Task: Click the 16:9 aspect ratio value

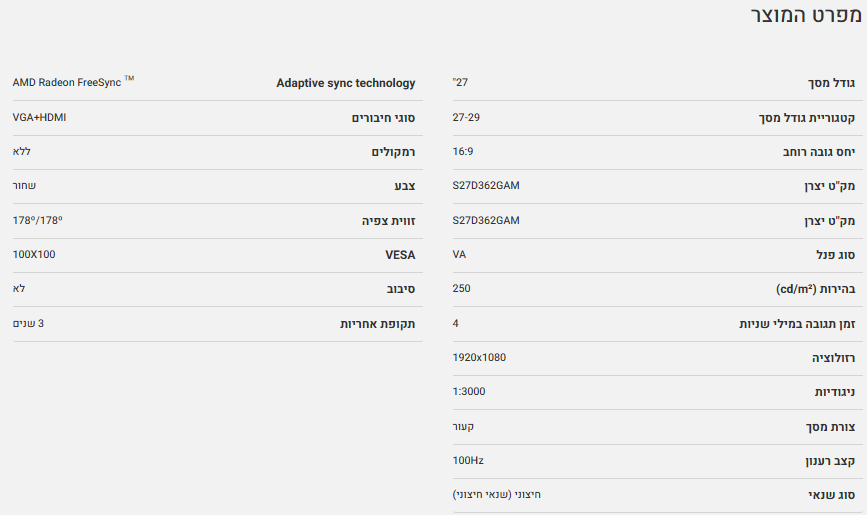Action: [462, 151]
